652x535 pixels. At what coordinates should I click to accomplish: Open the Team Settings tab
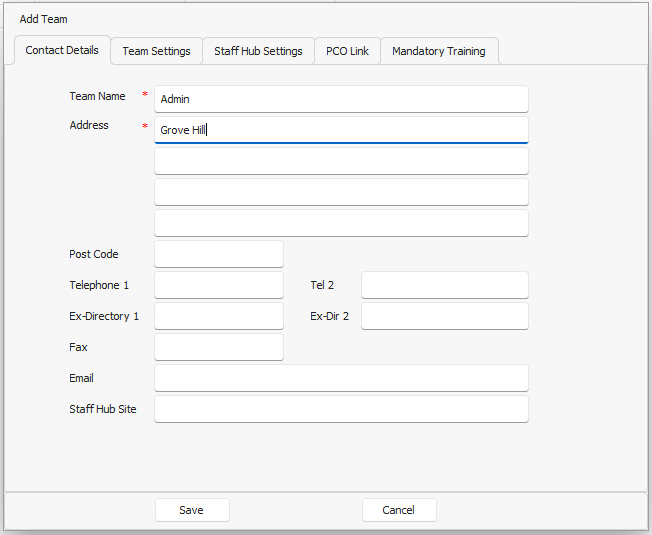tap(156, 51)
